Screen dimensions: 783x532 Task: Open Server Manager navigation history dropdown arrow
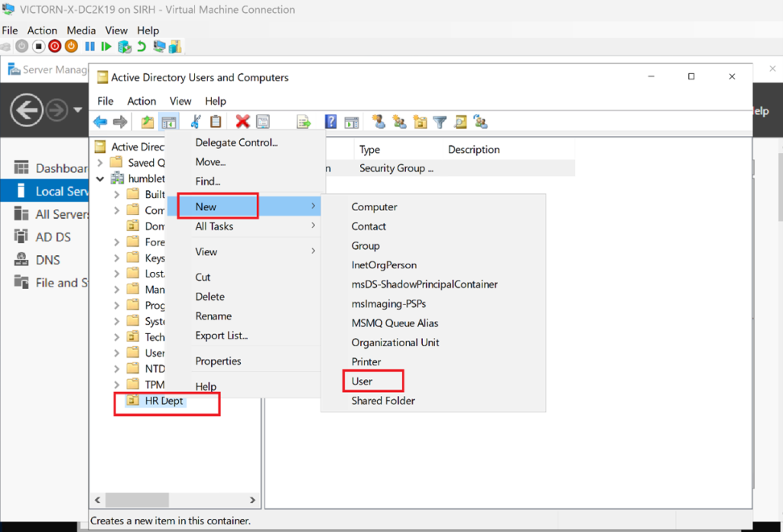coord(77,110)
